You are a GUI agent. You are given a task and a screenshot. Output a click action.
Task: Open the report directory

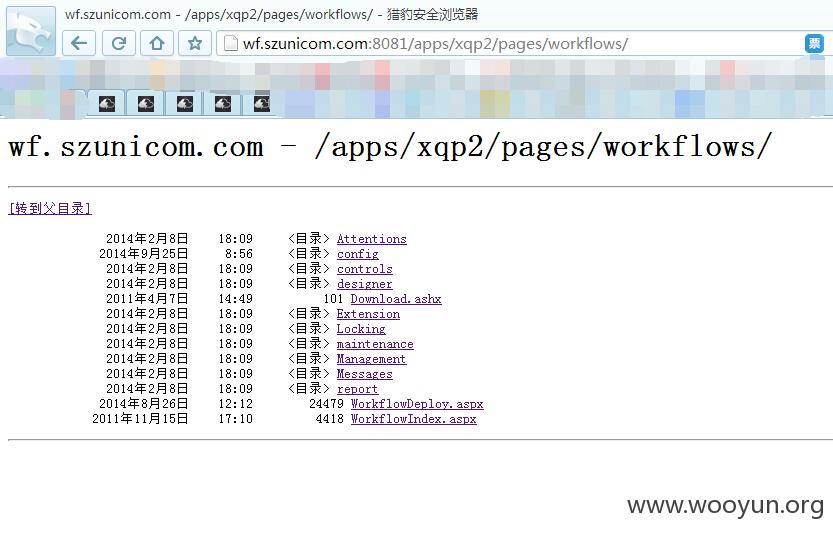coord(358,389)
